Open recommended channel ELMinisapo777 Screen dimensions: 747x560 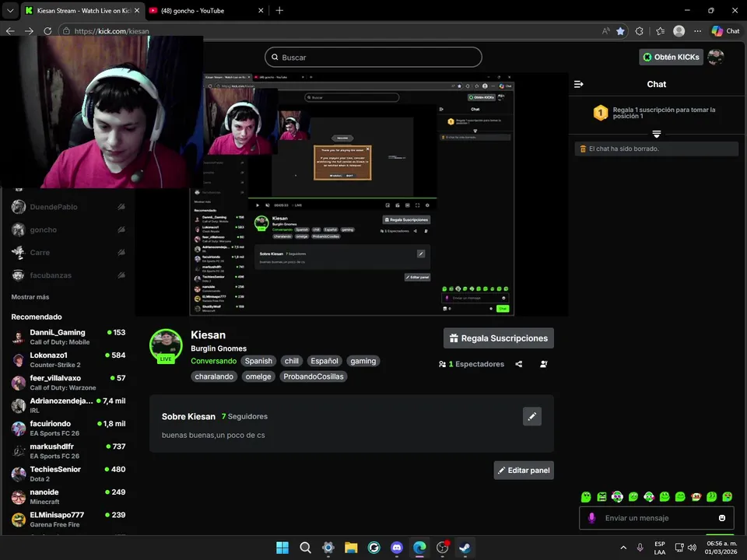(68, 520)
